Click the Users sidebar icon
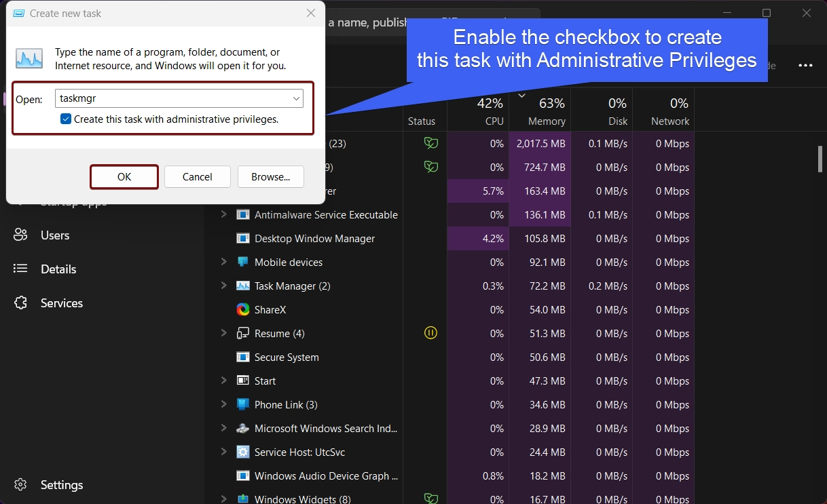827x504 pixels. pos(20,235)
